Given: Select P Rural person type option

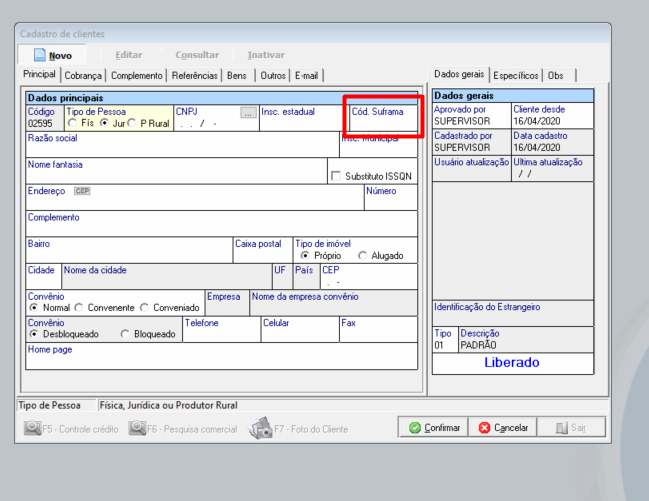Looking at the screenshot, I should tap(131, 124).
